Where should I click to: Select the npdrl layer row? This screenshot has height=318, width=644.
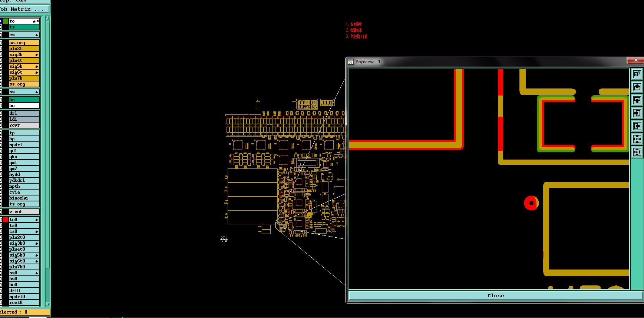click(24, 145)
